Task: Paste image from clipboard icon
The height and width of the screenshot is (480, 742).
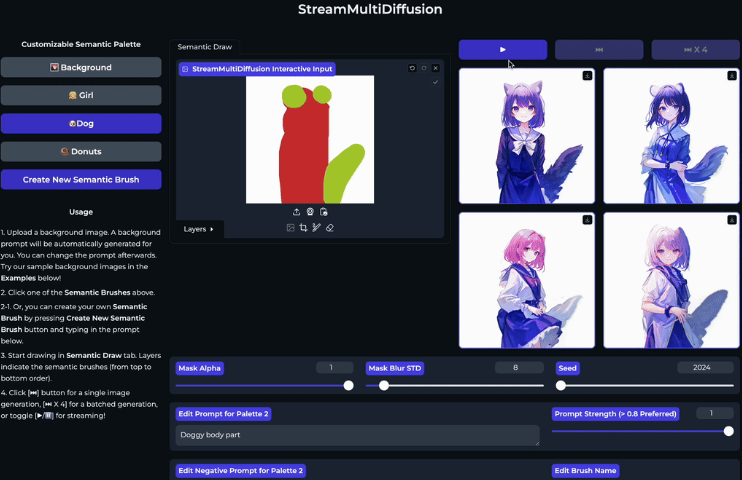Action: point(324,212)
